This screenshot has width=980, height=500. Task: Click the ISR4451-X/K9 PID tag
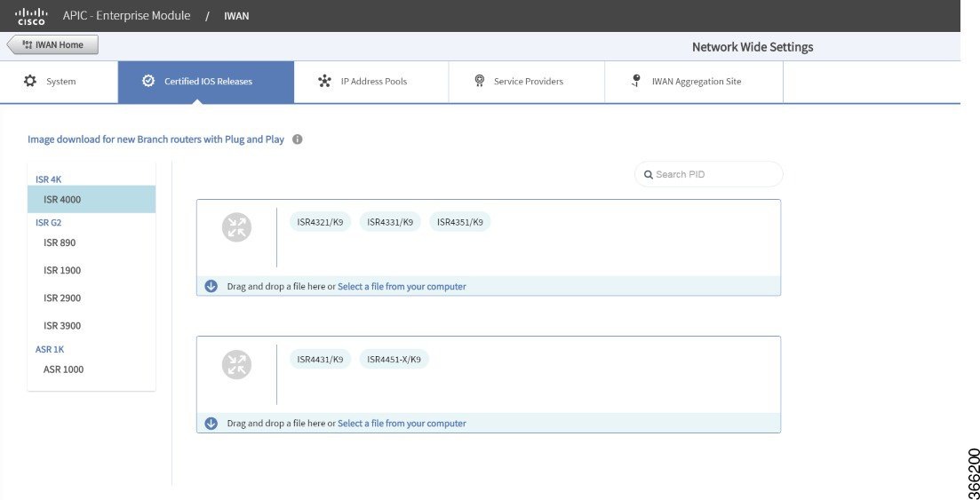pyautogui.click(x=394, y=360)
